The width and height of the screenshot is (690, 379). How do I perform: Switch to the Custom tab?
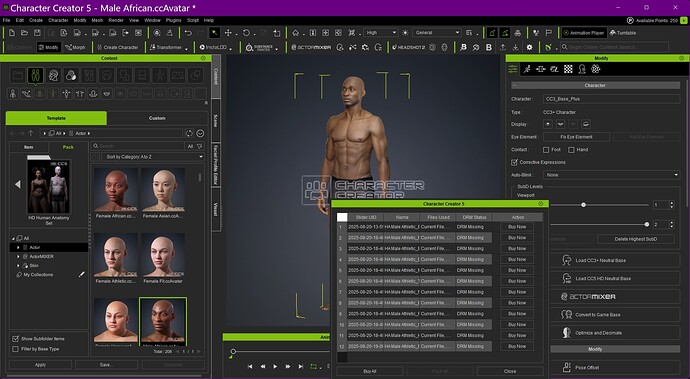pyautogui.click(x=157, y=118)
